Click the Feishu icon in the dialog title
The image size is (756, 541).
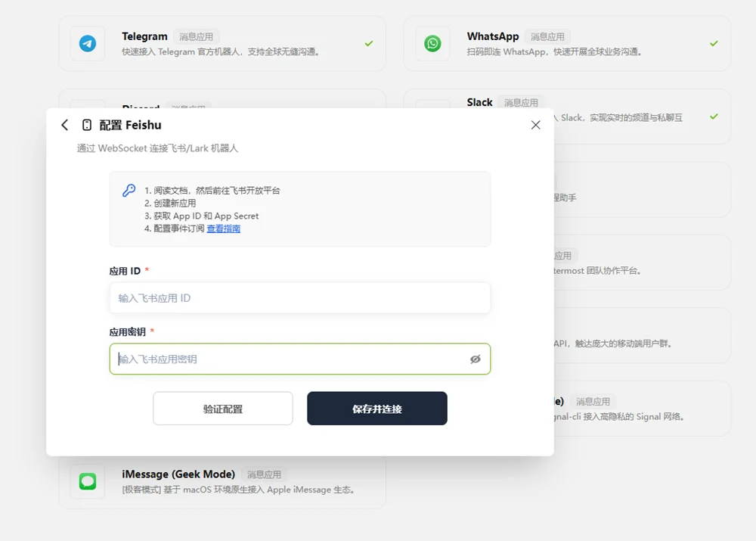click(x=86, y=124)
